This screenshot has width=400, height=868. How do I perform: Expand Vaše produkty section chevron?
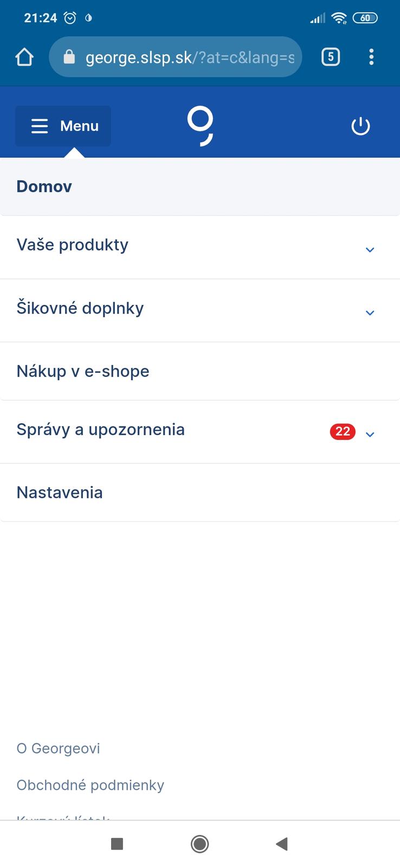pyautogui.click(x=370, y=250)
